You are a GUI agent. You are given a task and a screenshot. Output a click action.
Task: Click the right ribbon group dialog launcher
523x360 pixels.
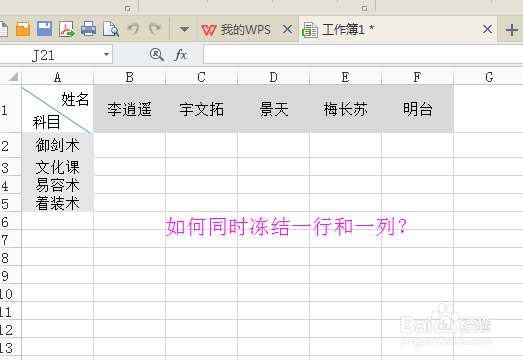click(x=365, y=8)
